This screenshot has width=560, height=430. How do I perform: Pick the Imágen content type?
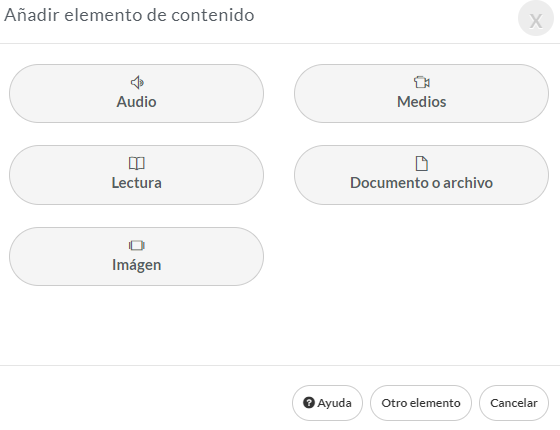136,256
